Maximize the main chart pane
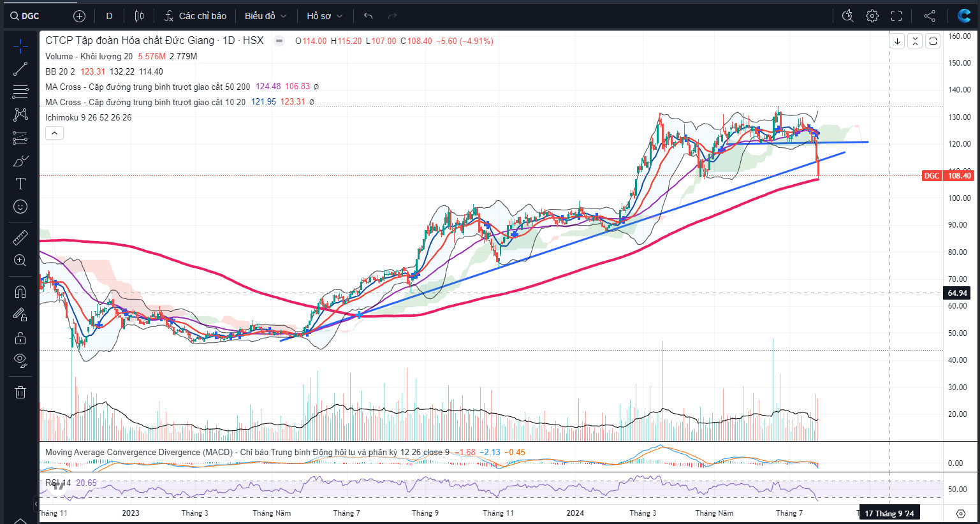The image size is (980, 524). coord(933,41)
